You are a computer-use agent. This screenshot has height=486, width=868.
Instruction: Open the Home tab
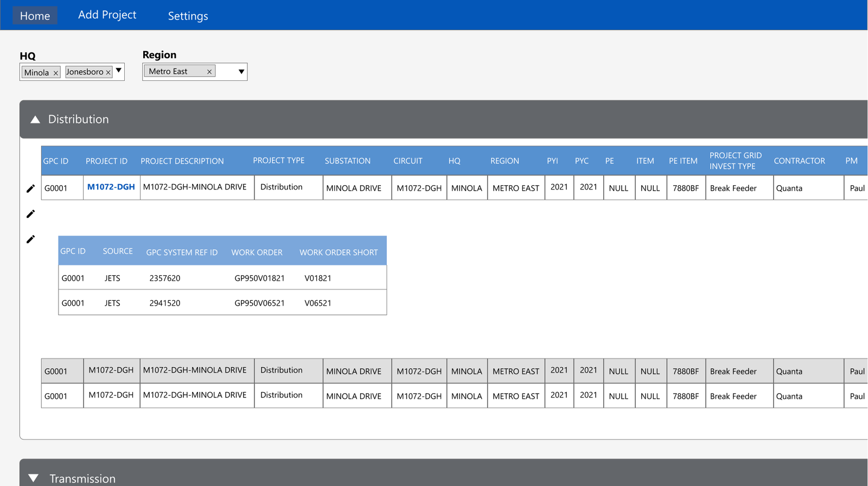[35, 16]
